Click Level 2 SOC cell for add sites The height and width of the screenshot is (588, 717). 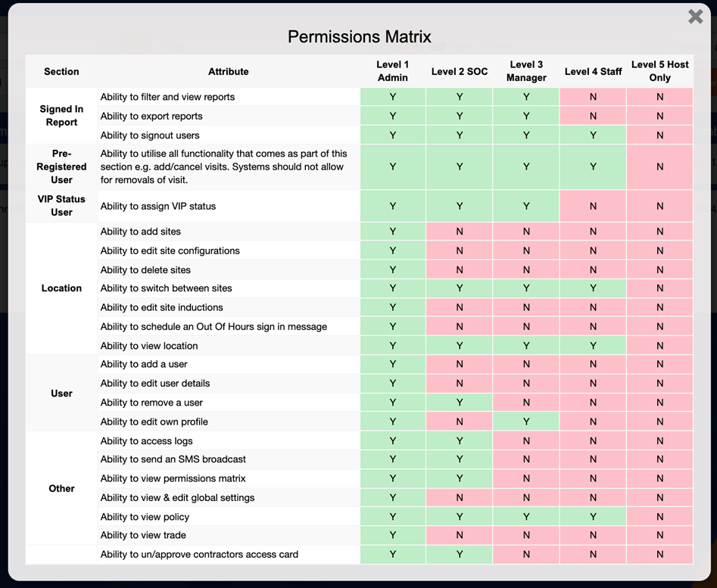coord(460,232)
